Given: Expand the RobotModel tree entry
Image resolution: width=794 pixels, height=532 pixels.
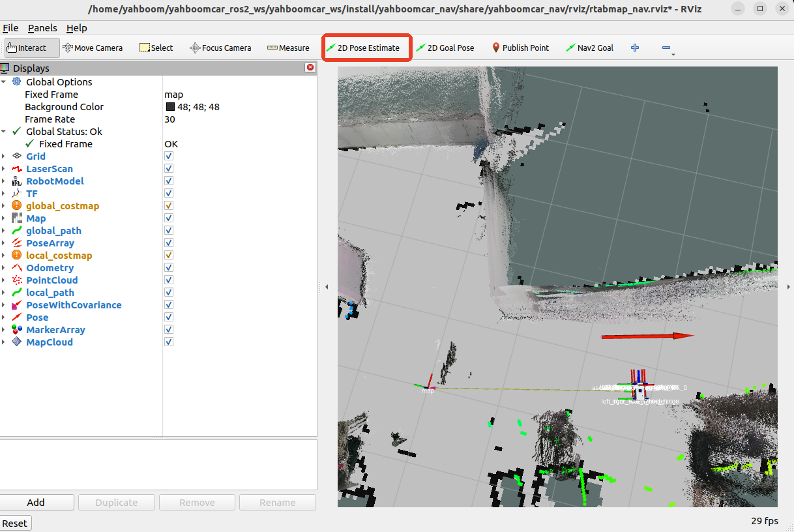Looking at the screenshot, I should pos(4,181).
